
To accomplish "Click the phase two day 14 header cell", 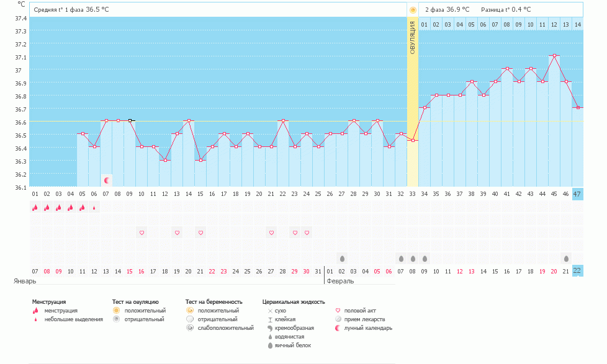I will pos(578,24).
